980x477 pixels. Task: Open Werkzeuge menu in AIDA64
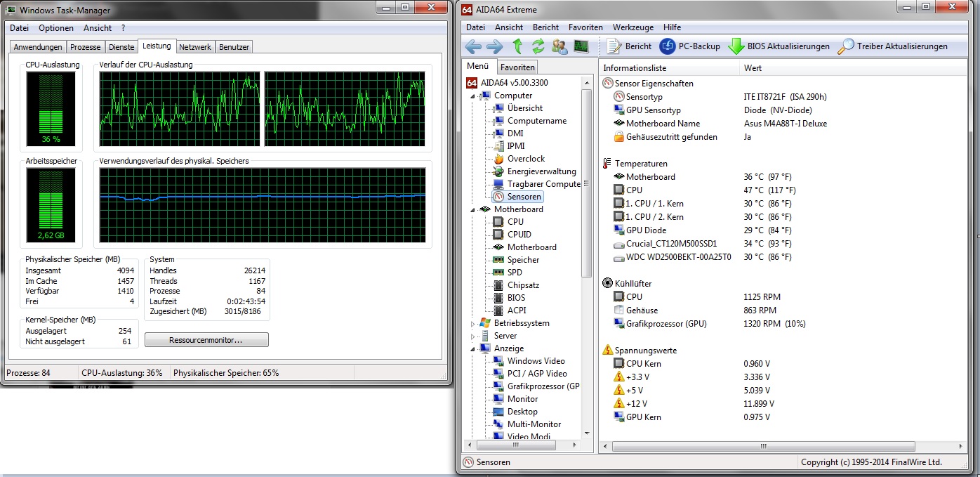click(x=633, y=27)
